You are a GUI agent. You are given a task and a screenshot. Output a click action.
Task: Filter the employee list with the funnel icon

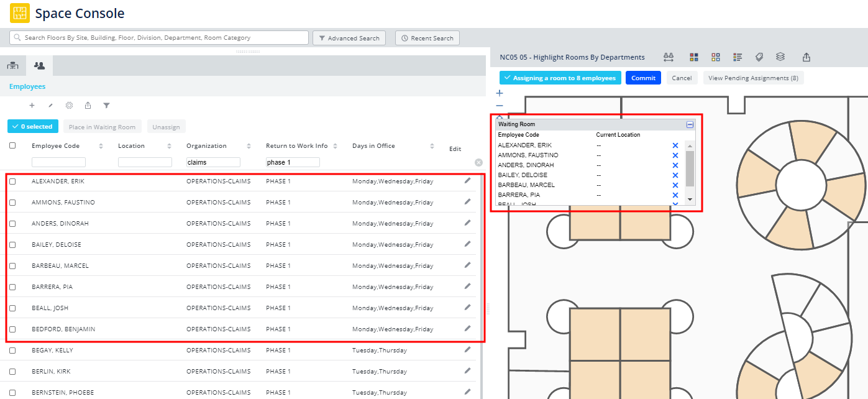click(x=106, y=105)
